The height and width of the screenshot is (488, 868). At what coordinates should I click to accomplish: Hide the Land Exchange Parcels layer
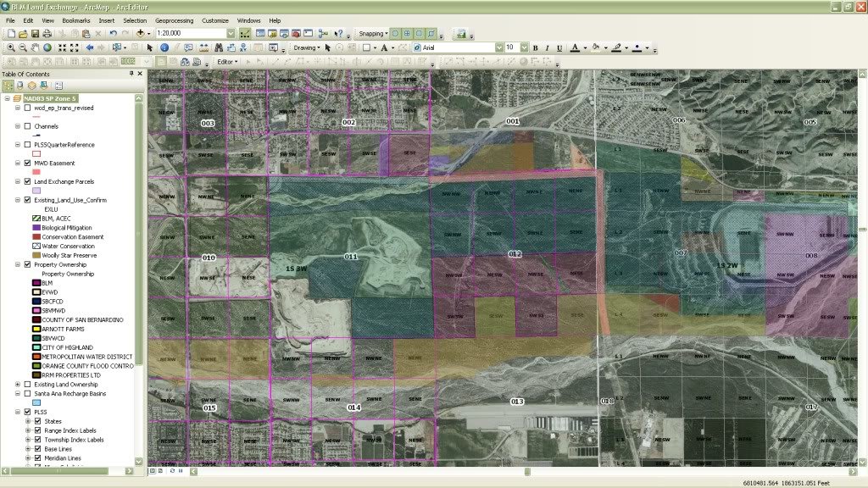(27, 181)
